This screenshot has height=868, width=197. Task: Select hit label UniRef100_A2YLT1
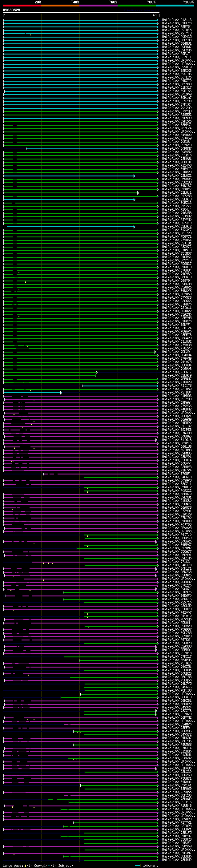[x=177, y=57]
